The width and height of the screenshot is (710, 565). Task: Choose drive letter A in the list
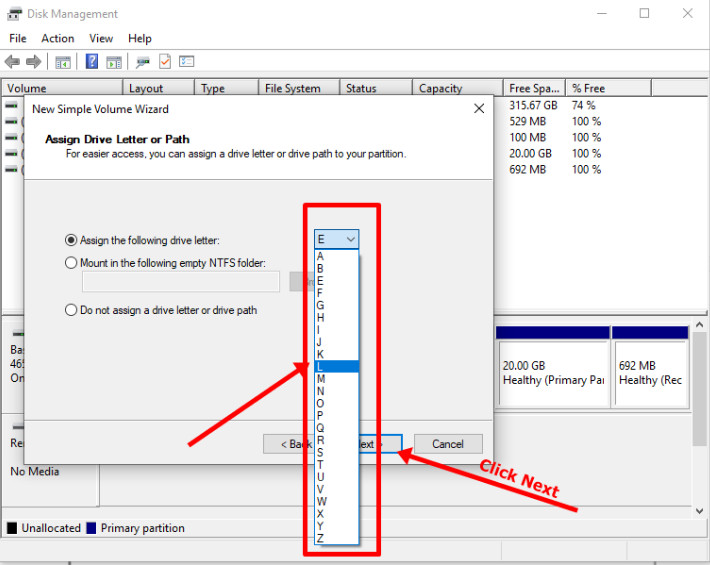point(336,256)
